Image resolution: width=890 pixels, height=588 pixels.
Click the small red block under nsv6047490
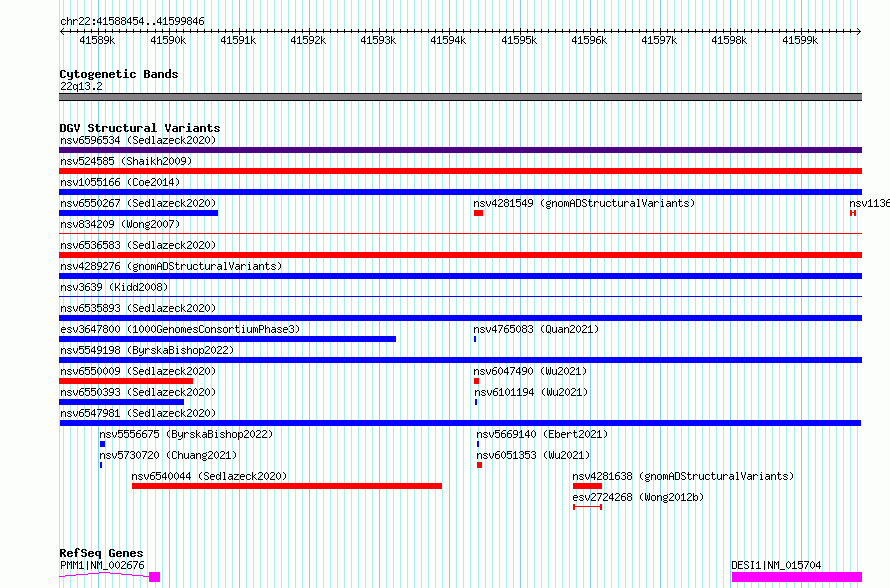click(x=476, y=381)
